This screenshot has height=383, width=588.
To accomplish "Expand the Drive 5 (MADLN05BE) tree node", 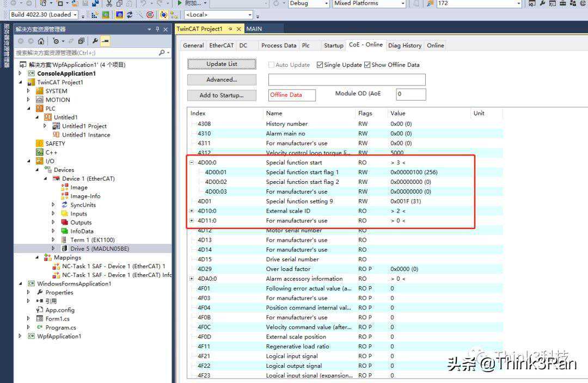I will 53,249.
